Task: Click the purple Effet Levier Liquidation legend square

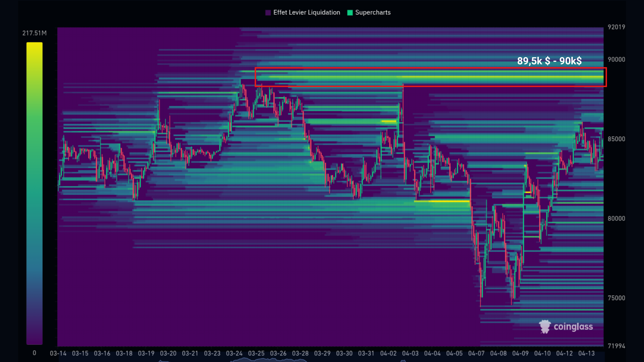Action: click(x=268, y=13)
